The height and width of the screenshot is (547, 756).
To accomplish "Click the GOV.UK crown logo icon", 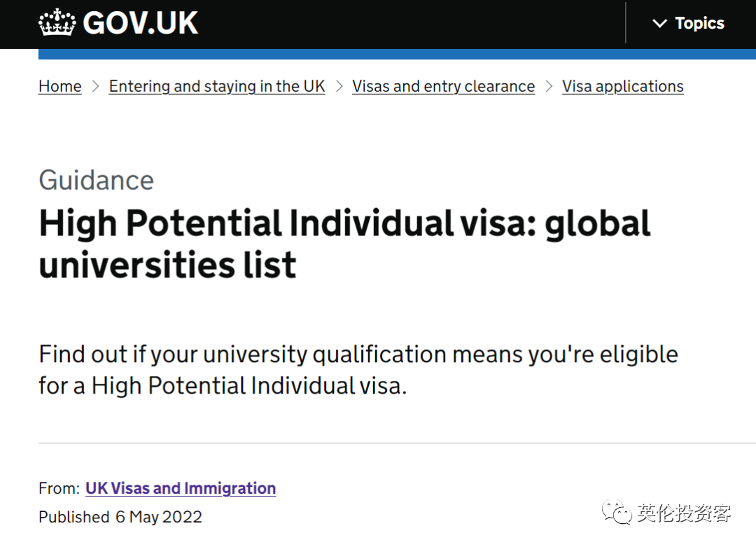I will pyautogui.click(x=57, y=23).
